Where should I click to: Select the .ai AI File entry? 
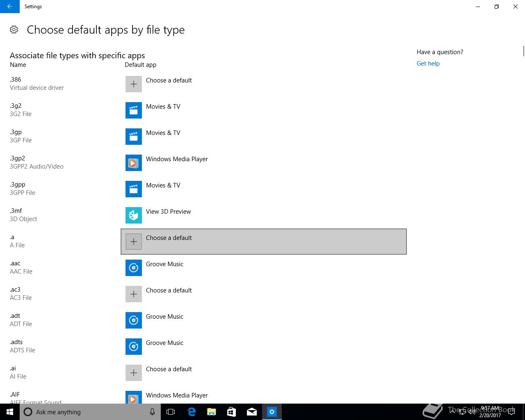click(18, 372)
